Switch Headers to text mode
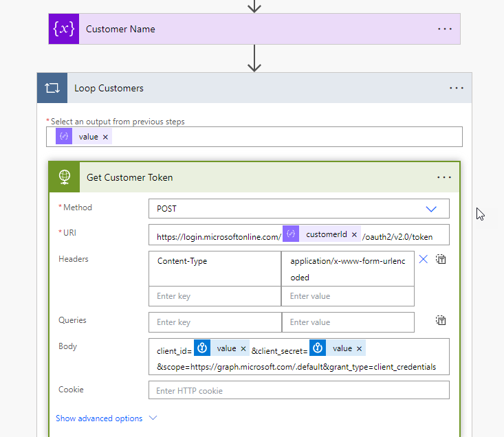The image size is (504, 437). click(x=441, y=260)
